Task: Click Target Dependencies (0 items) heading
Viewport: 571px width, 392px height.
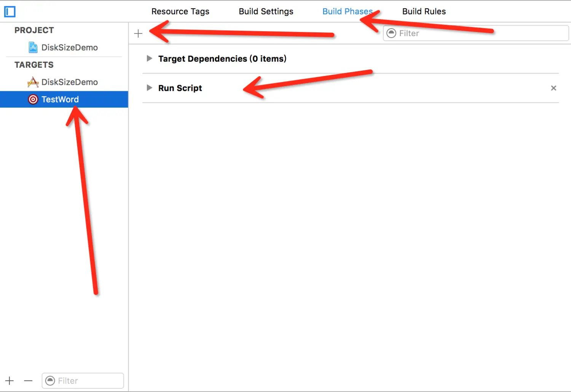Action: coord(222,59)
